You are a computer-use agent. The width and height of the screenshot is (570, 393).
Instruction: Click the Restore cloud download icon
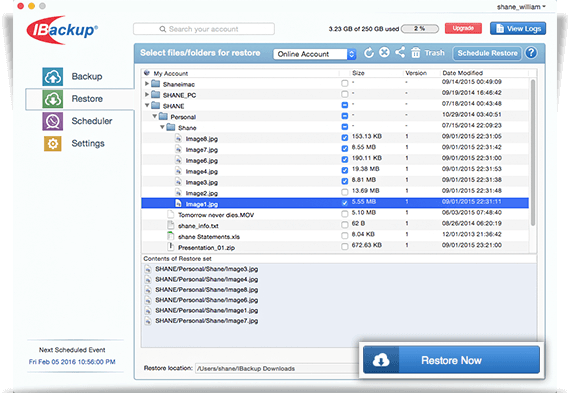[x=52, y=99]
